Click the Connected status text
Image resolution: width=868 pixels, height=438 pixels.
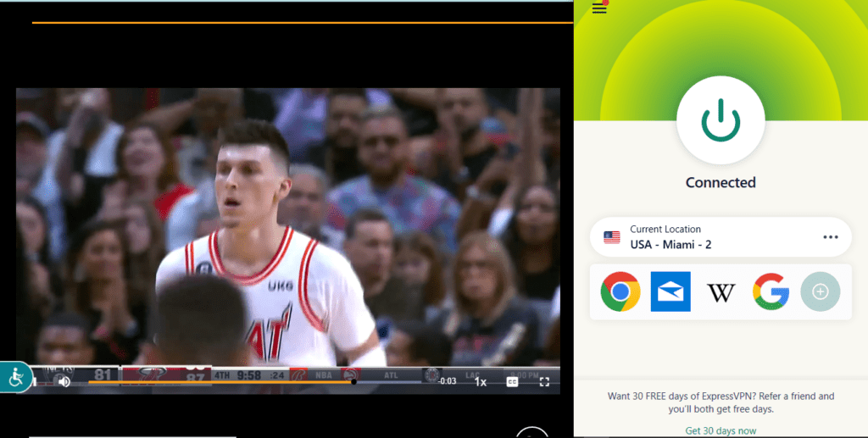click(720, 183)
